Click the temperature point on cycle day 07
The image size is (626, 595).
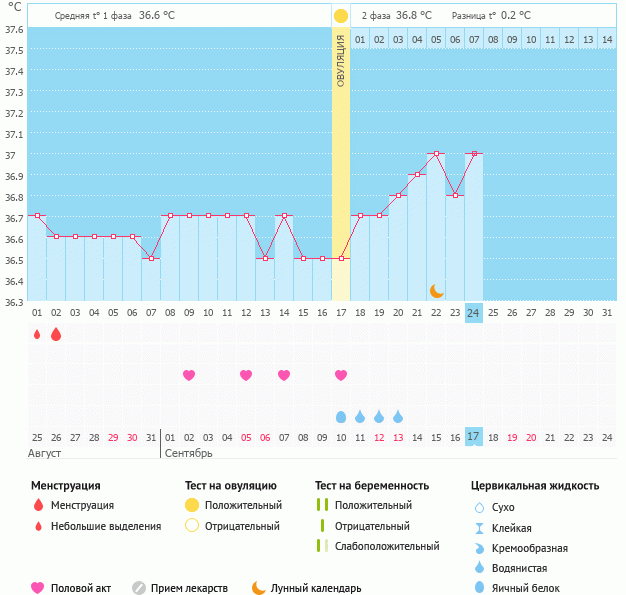click(x=151, y=258)
